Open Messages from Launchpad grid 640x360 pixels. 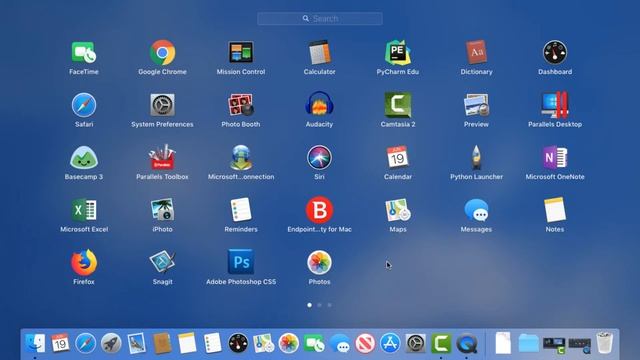point(476,210)
